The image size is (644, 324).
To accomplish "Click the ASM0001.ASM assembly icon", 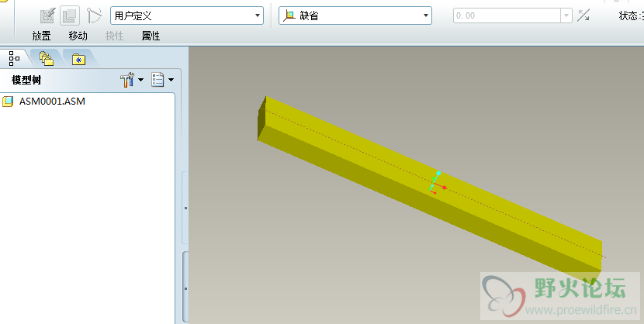I will point(8,101).
